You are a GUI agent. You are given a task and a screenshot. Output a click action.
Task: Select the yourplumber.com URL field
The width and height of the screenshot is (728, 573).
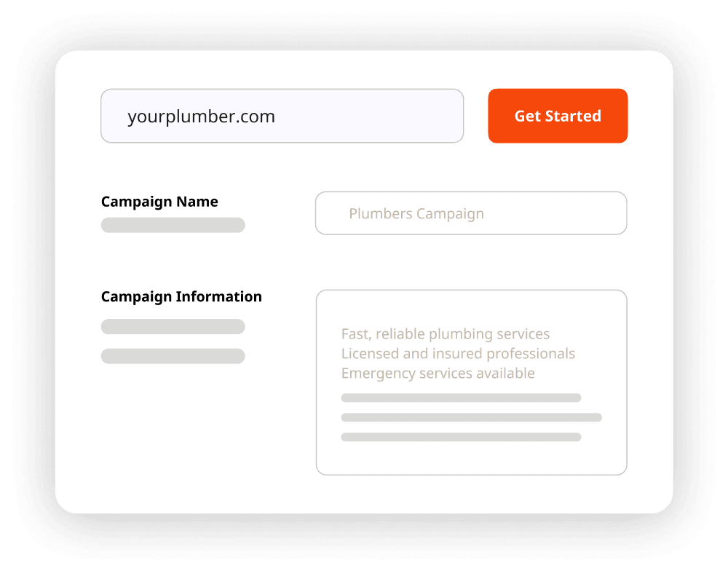pos(282,116)
